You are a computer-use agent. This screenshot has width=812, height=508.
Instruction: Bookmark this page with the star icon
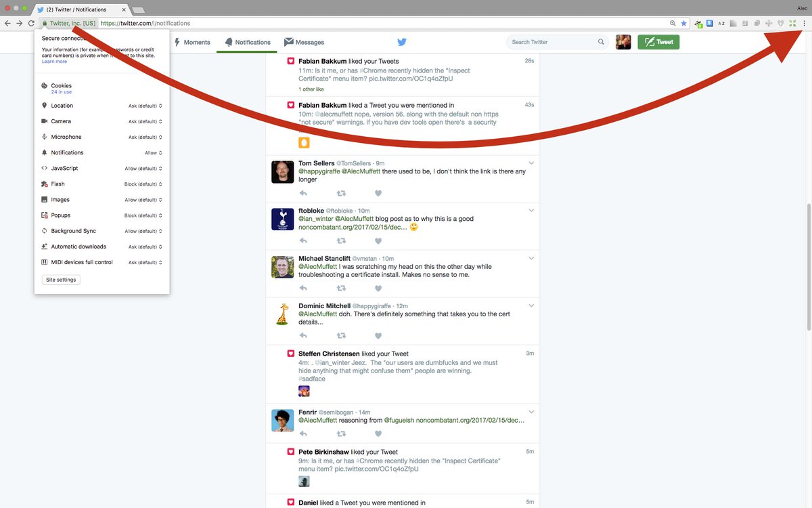coord(683,23)
